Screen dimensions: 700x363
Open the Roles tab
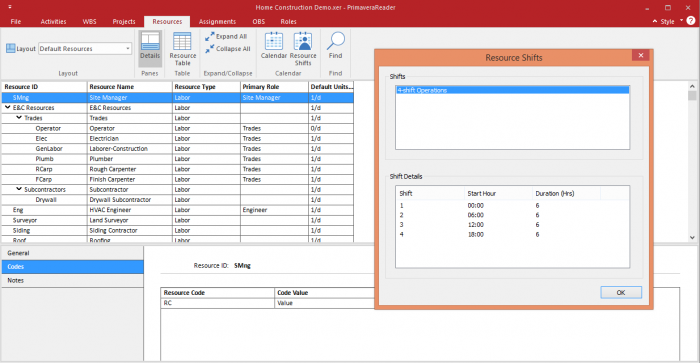[288, 21]
